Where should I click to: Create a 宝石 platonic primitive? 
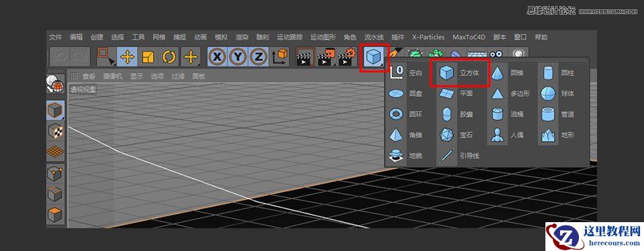point(456,135)
